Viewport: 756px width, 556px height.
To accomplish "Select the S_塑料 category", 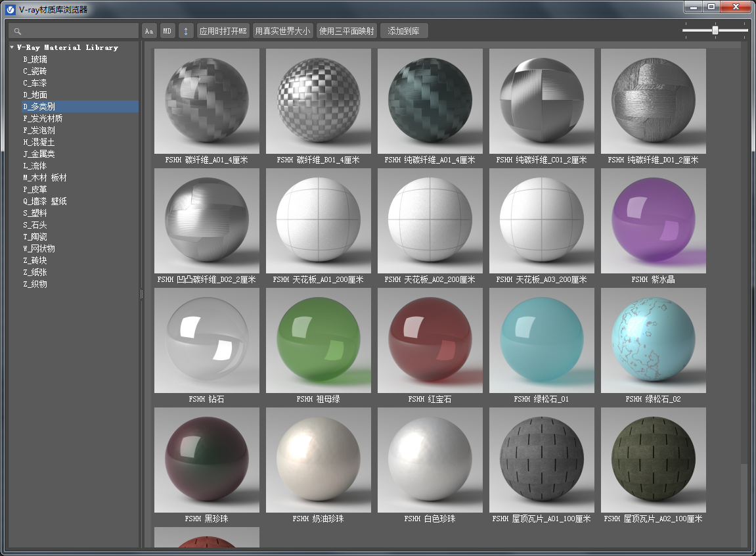I will [x=35, y=213].
